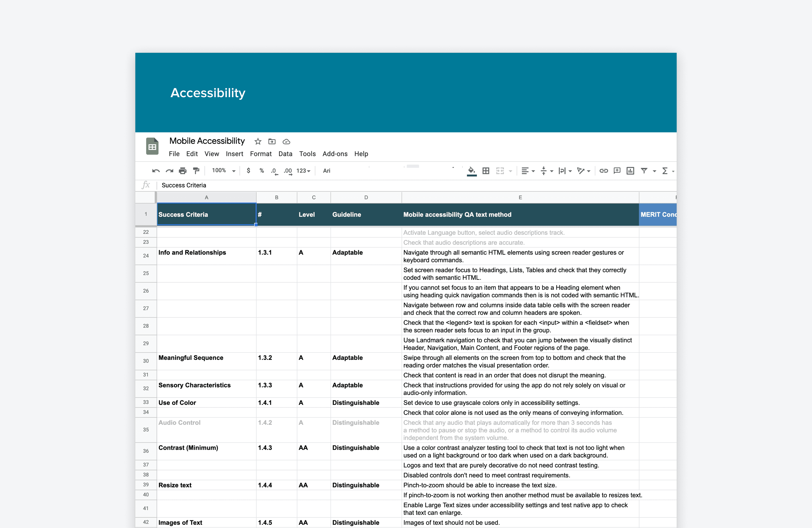Click the print icon
Screen dimensions: 812x528
[x=183, y=171]
